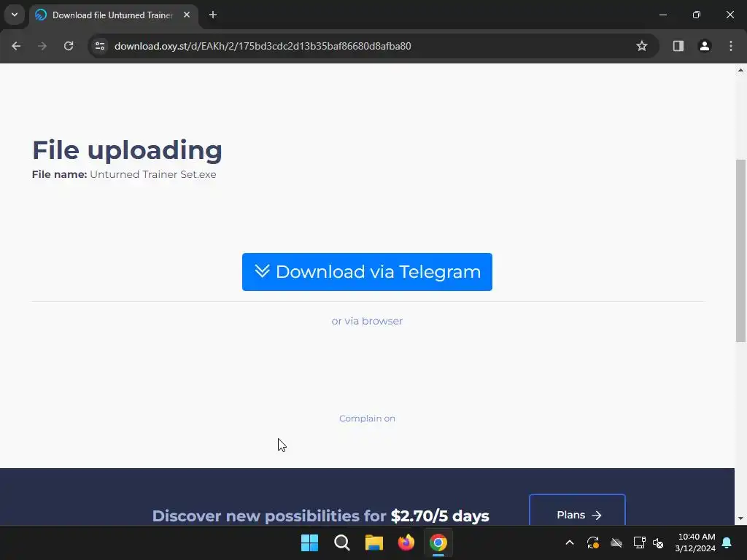Open the Chrome profile menu
Image resolution: width=747 pixels, height=560 pixels.
pyautogui.click(x=704, y=46)
